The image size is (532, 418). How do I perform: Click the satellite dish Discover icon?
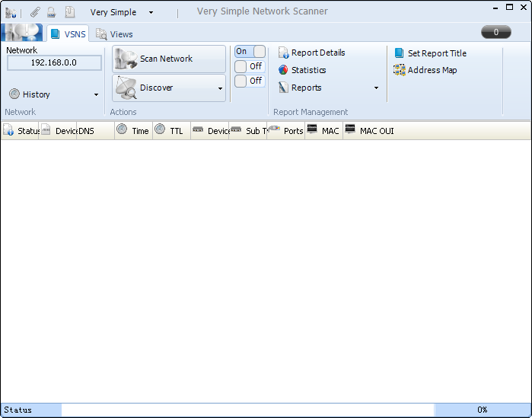pyautogui.click(x=126, y=88)
